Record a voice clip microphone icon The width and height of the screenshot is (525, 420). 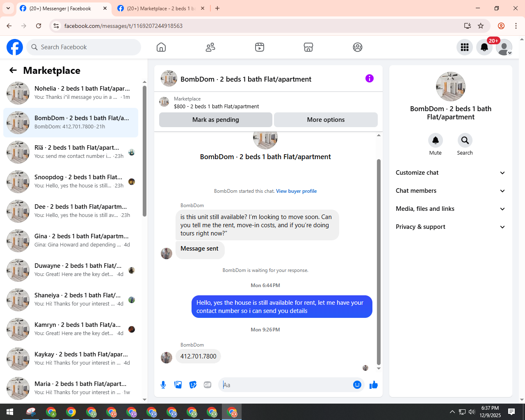click(x=163, y=385)
